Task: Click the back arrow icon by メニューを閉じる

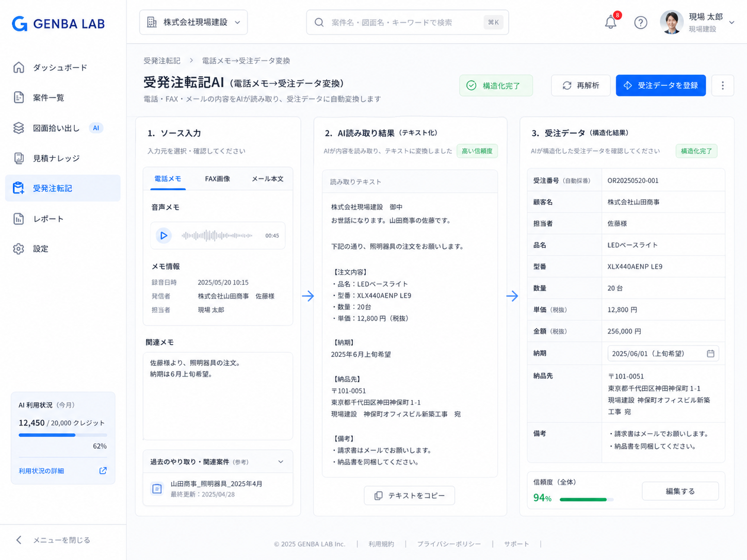Action: (x=19, y=540)
